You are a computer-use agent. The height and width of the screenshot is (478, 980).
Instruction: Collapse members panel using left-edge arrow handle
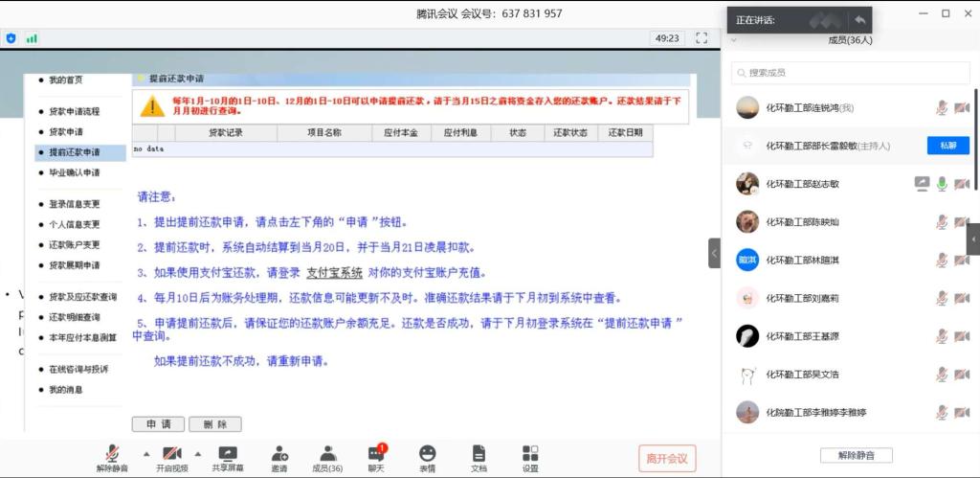click(714, 253)
